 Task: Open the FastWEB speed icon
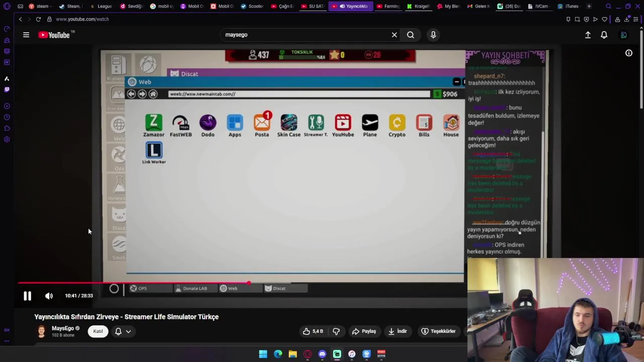[x=181, y=126]
